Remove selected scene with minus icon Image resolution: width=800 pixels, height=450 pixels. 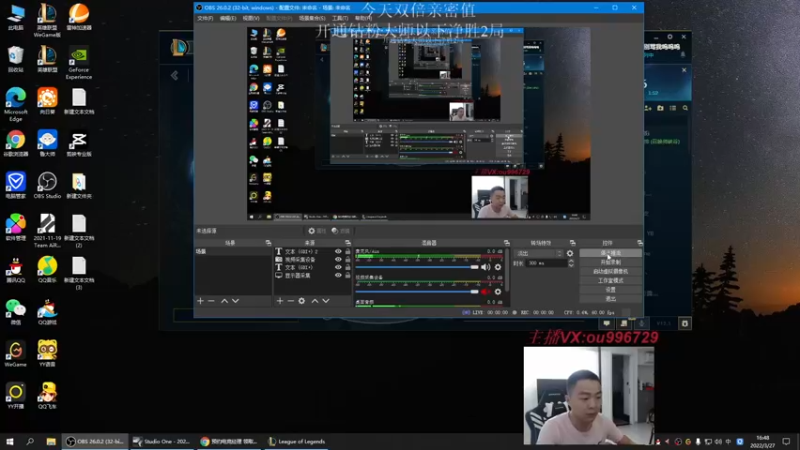[x=211, y=301]
